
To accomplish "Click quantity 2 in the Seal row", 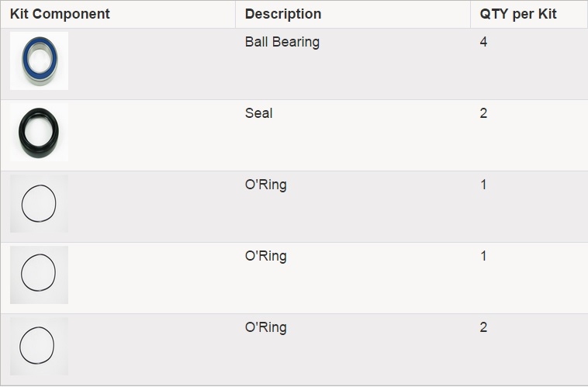I will click(483, 113).
